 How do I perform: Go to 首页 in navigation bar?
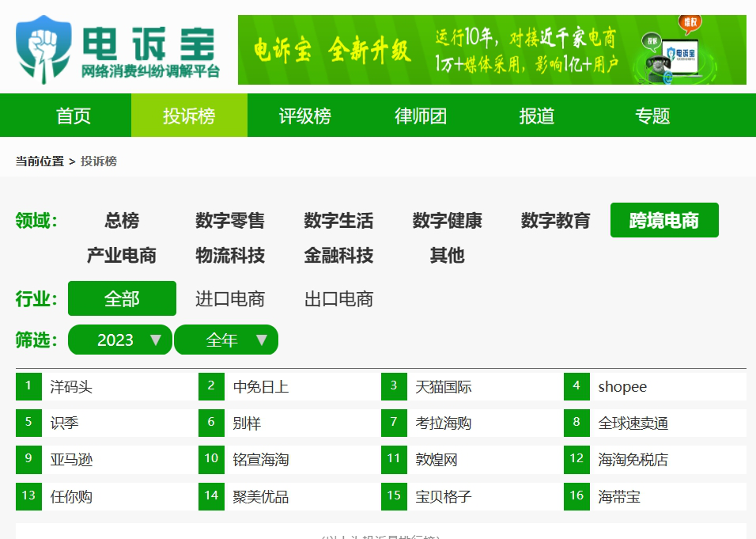(74, 116)
